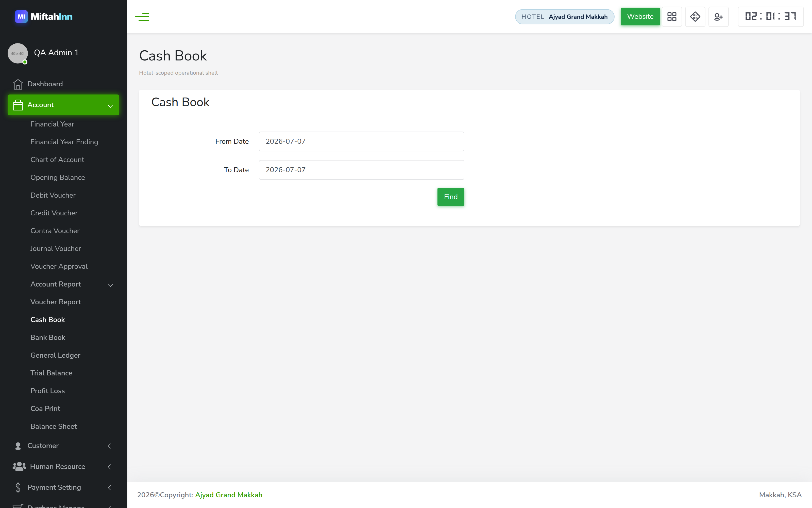Go to Chart of Account
This screenshot has height=508, width=812.
[x=57, y=160]
